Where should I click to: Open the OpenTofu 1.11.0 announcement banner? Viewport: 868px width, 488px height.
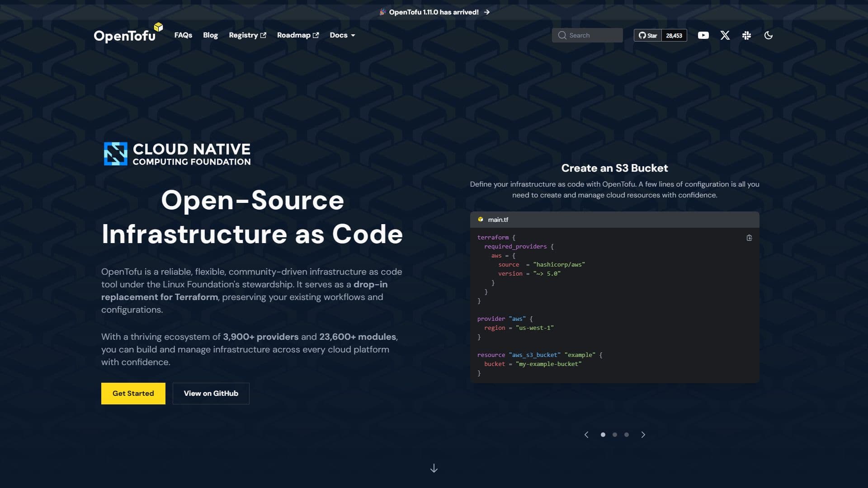(x=434, y=12)
